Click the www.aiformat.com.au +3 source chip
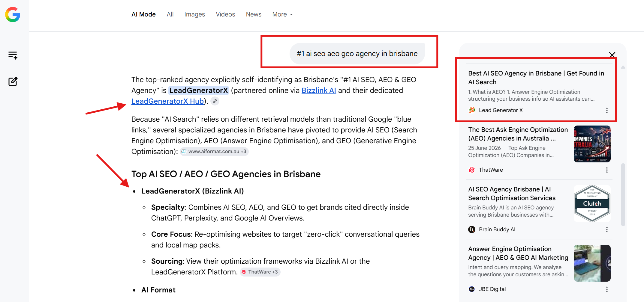The width and height of the screenshot is (644, 302). click(214, 152)
